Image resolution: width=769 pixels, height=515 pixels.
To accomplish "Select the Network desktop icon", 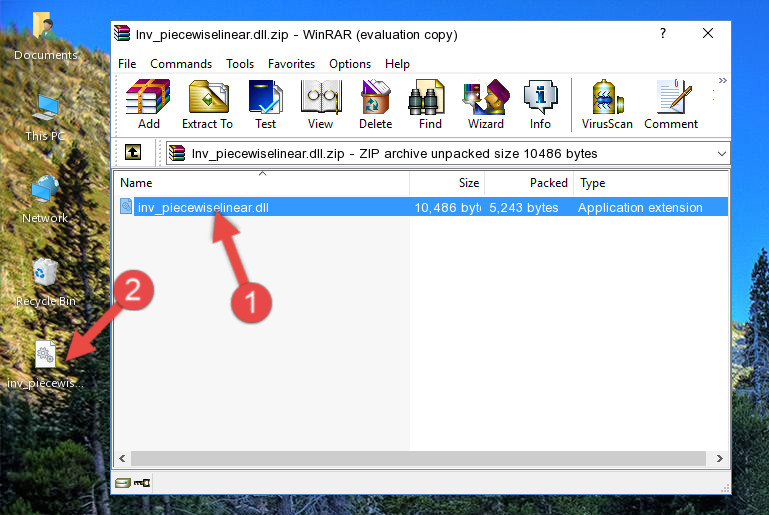I will coord(45,200).
